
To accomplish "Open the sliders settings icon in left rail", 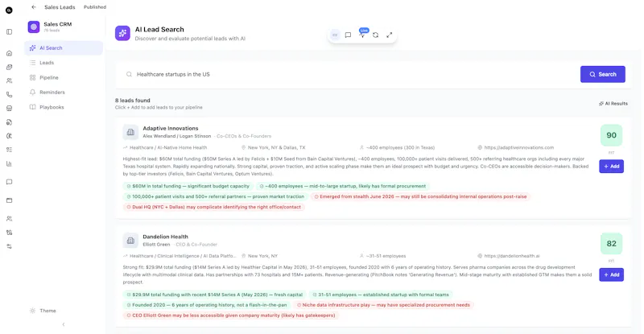I will [x=9, y=246].
